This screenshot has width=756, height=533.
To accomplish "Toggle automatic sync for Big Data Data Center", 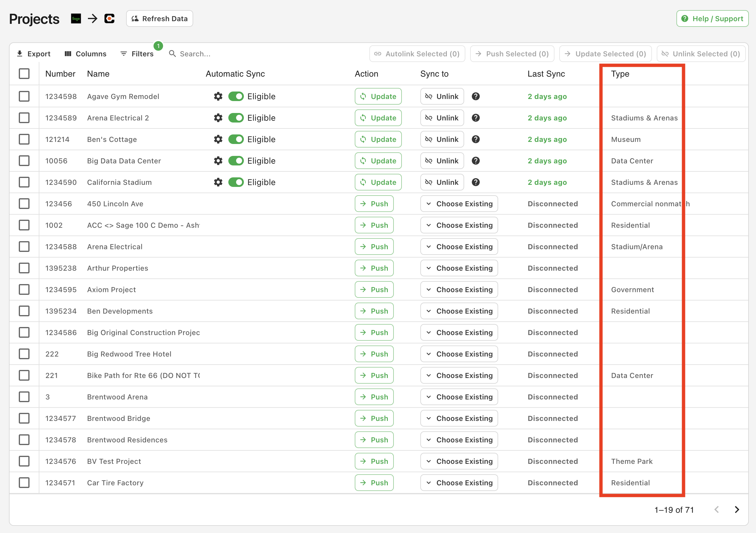I will click(x=236, y=161).
